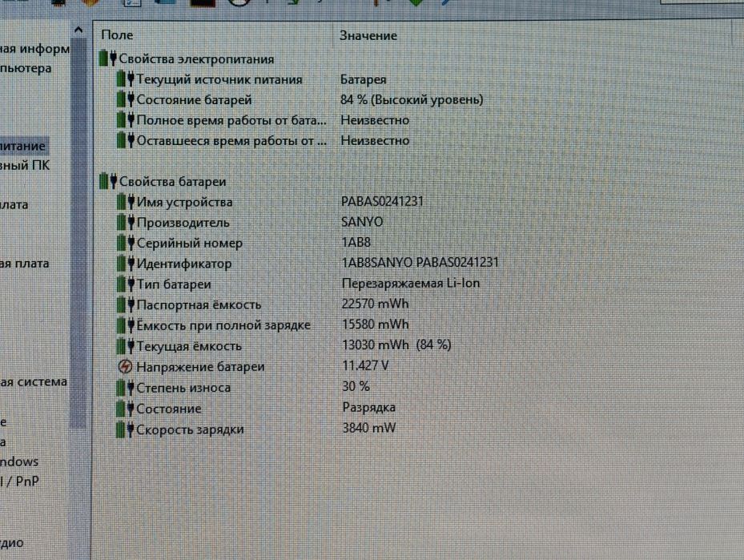The image size is (744, 560).
Task: Click the sidebar vertical scrollbar thumb
Action: (x=78, y=232)
